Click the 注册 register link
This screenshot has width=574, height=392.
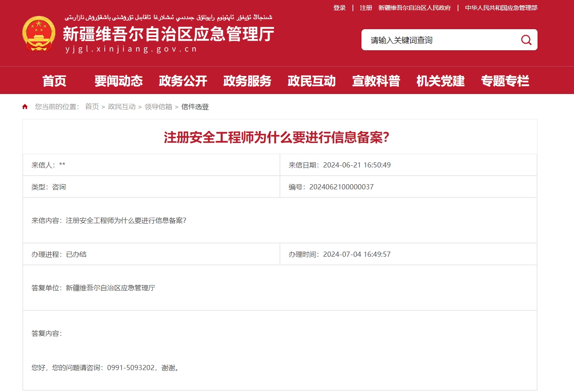[366, 8]
